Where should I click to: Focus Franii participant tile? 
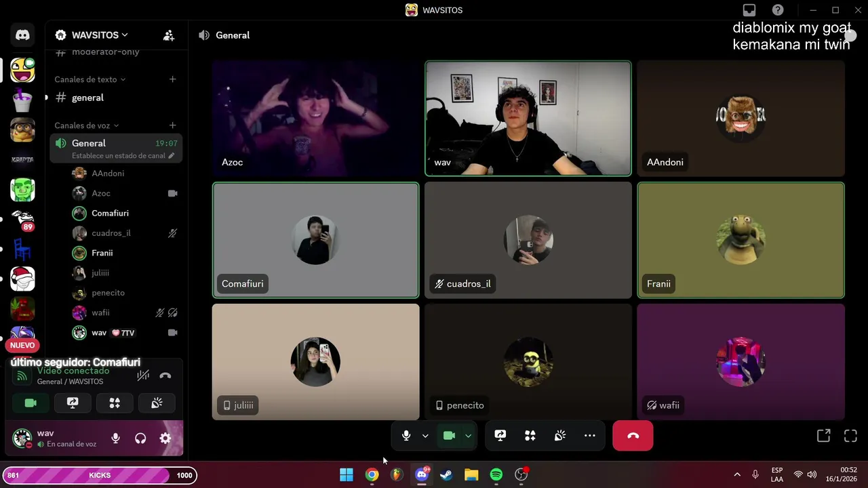coord(741,240)
